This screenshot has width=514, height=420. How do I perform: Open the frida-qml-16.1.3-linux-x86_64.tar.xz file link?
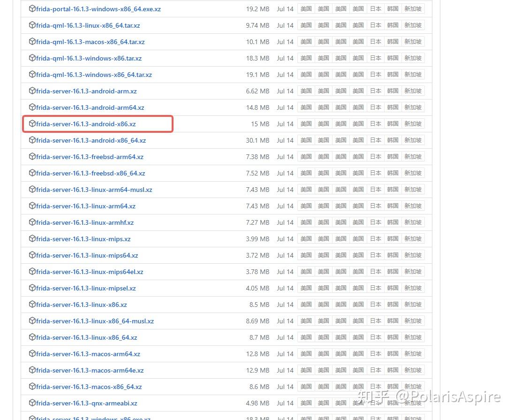(88, 26)
